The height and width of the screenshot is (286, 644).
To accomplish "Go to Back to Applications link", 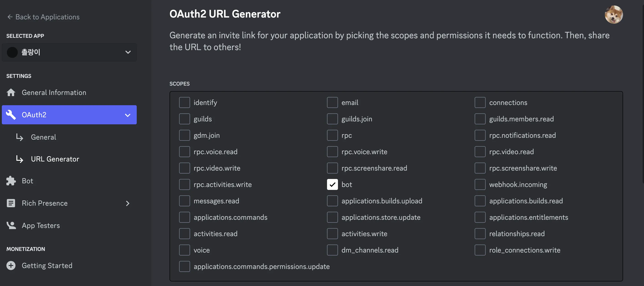I will pos(47,17).
